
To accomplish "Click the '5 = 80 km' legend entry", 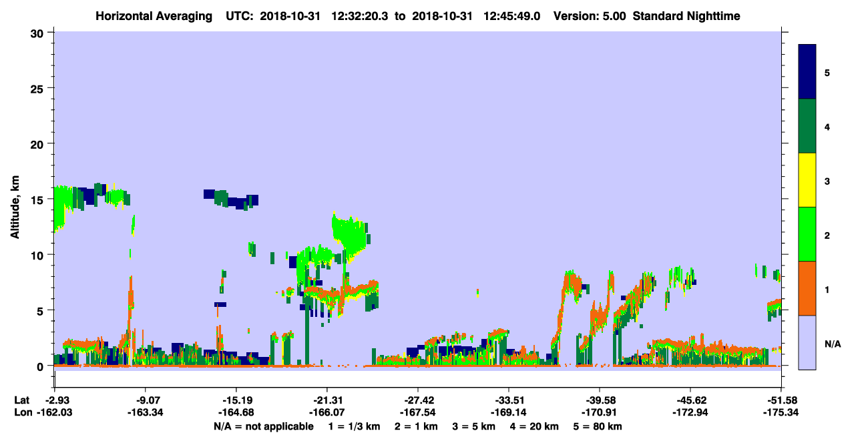I will point(598,426).
